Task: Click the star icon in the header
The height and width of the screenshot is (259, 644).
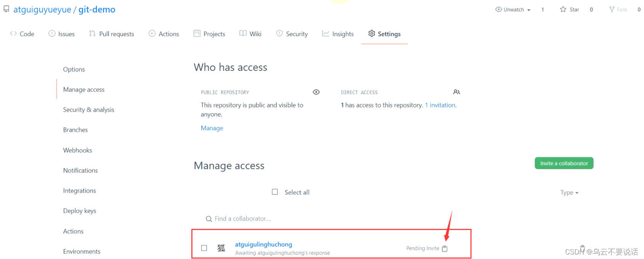Action: 563,9
